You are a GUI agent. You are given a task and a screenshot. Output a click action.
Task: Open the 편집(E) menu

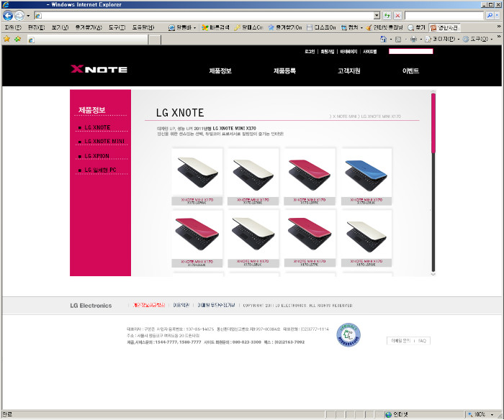[36, 27]
